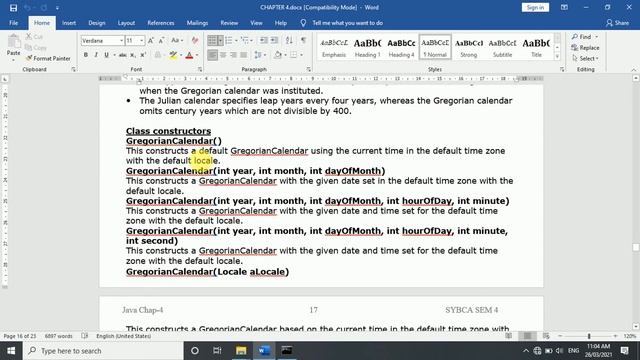Screen dimensions: 640x360
Task: Open the Design tab
Action: click(97, 23)
